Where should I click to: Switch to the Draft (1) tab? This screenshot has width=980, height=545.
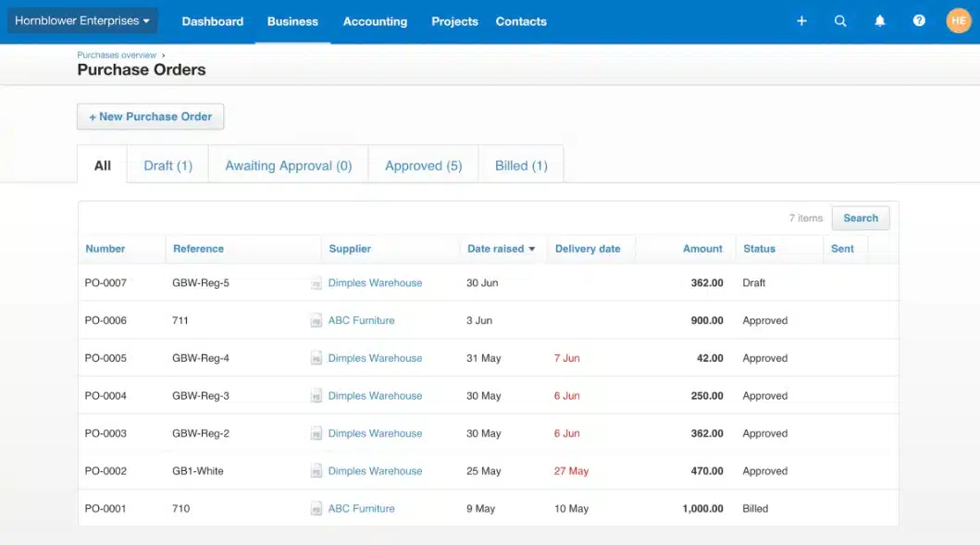point(168,165)
